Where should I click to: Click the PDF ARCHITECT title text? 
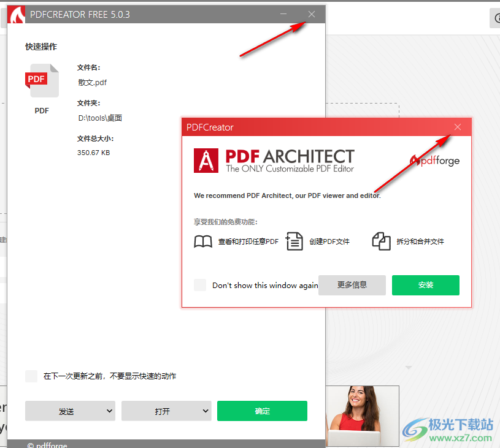pos(290,156)
